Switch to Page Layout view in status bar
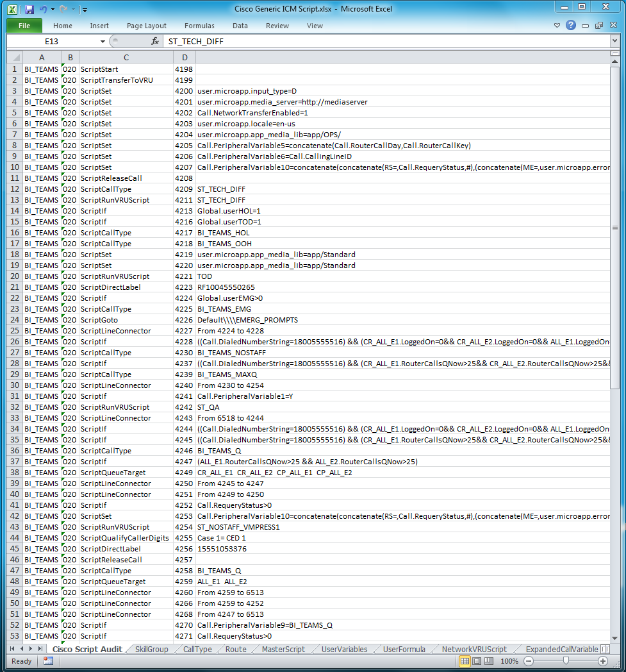 click(x=477, y=661)
